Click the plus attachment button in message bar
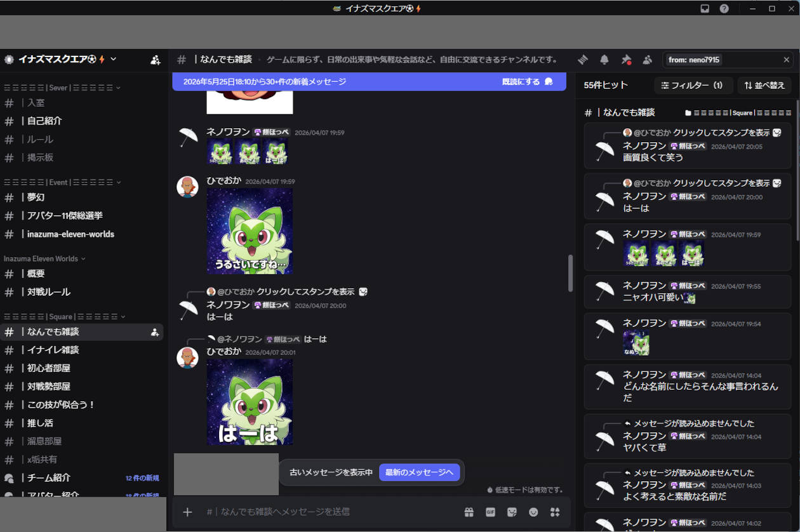This screenshot has height=532, width=800. [x=187, y=512]
